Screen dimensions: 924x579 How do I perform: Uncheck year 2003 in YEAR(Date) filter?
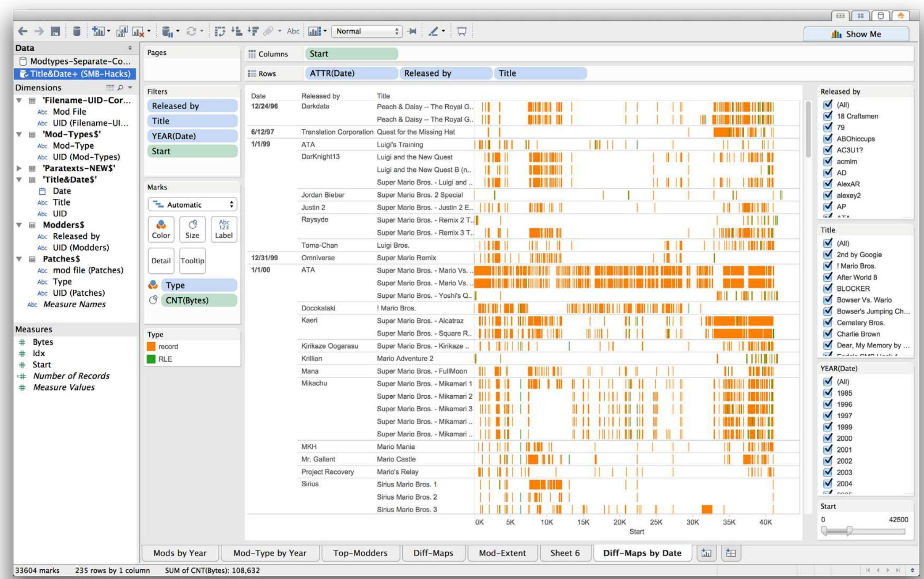(828, 472)
